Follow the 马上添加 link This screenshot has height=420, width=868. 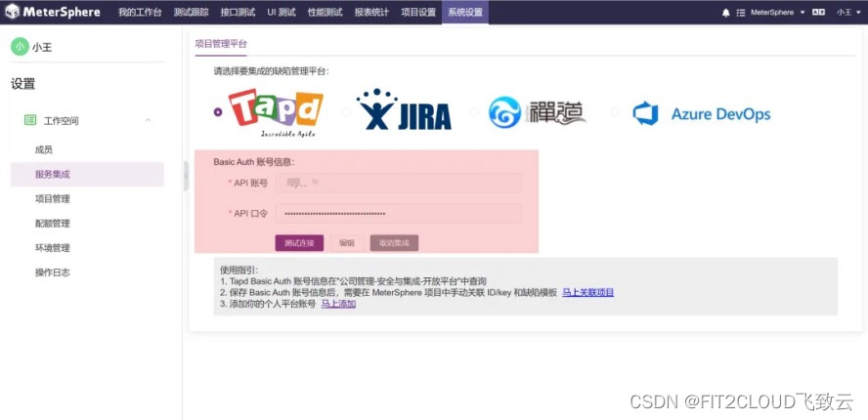coord(338,304)
